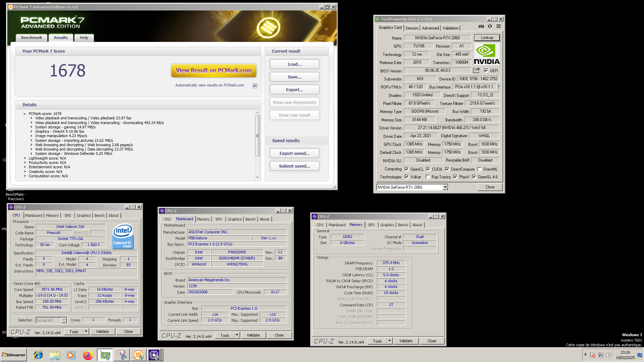Viewport: 644px width, 362px height.
Task: Click the GPU-Z screenshot camera icon
Action: pyautogui.click(x=481, y=26)
